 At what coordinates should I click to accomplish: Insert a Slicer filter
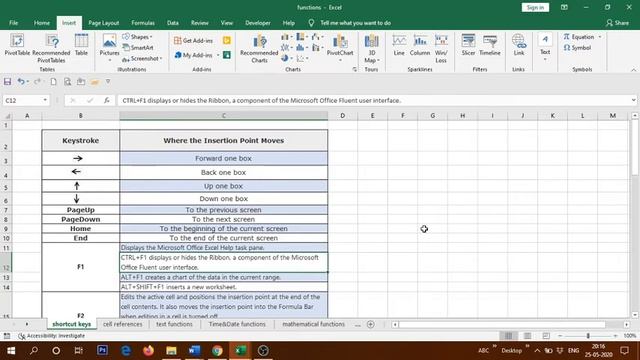[468, 45]
